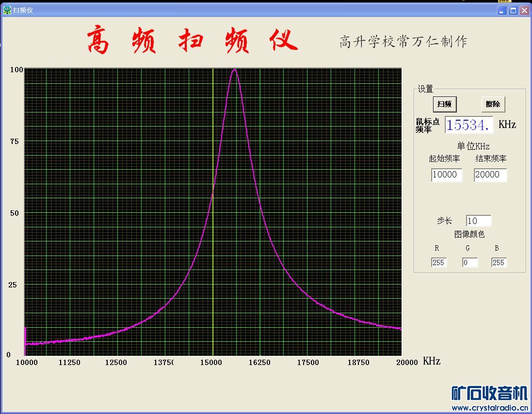Edit the R color value field
Screen dimensions: 532x414
[439, 262]
